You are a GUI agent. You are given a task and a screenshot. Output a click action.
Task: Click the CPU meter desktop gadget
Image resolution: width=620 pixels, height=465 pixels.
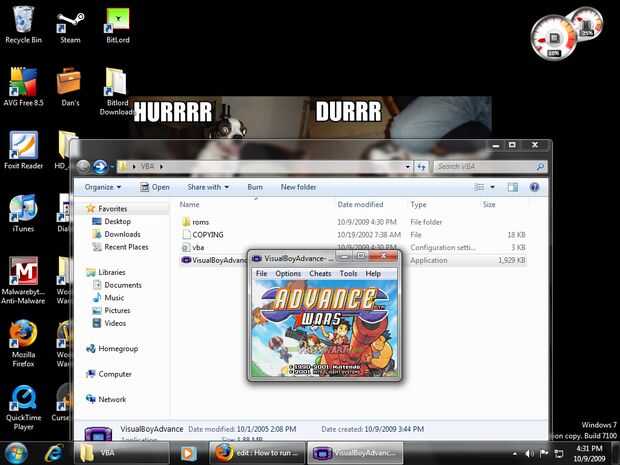(x=554, y=38)
